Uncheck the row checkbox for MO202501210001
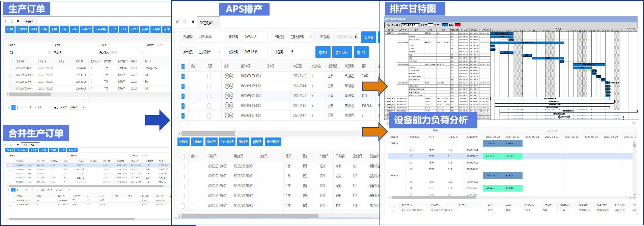The width and height of the screenshot is (644, 226). [x=183, y=96]
